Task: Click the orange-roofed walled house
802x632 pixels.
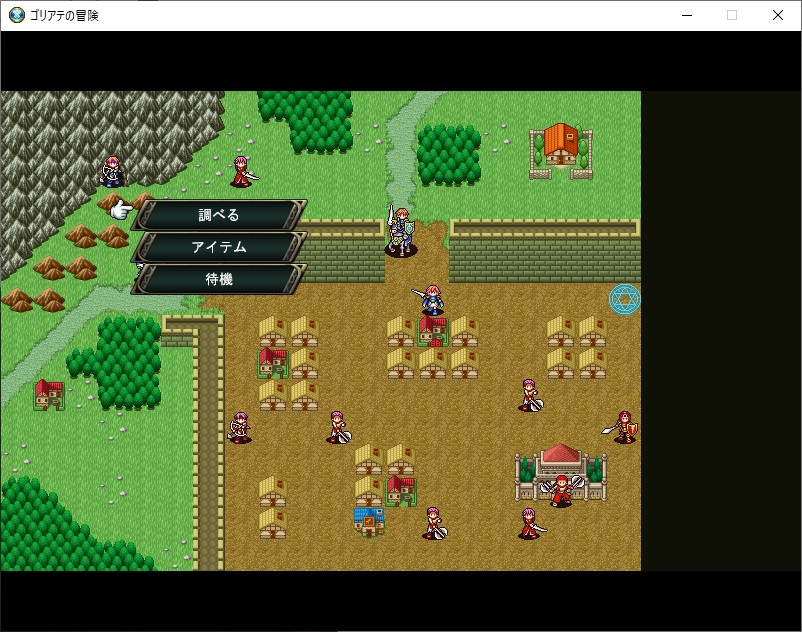Action: pyautogui.click(x=561, y=151)
